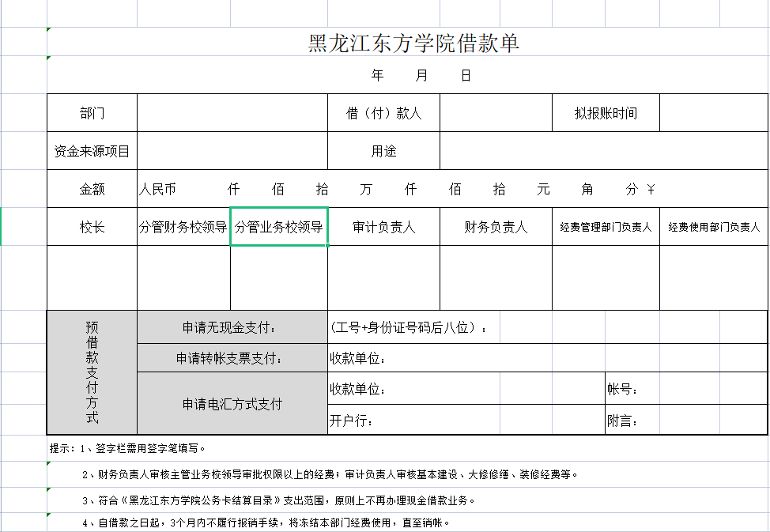The height and width of the screenshot is (532, 770).
Task: Click the 人民币 amount-in-words cell
Action: (x=453, y=189)
